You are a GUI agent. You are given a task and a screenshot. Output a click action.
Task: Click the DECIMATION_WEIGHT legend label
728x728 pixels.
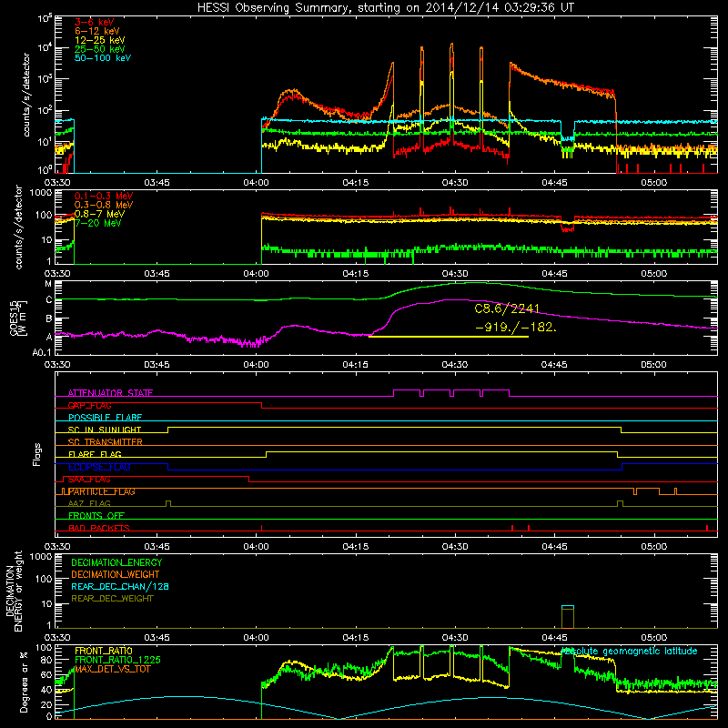pyautogui.click(x=116, y=575)
